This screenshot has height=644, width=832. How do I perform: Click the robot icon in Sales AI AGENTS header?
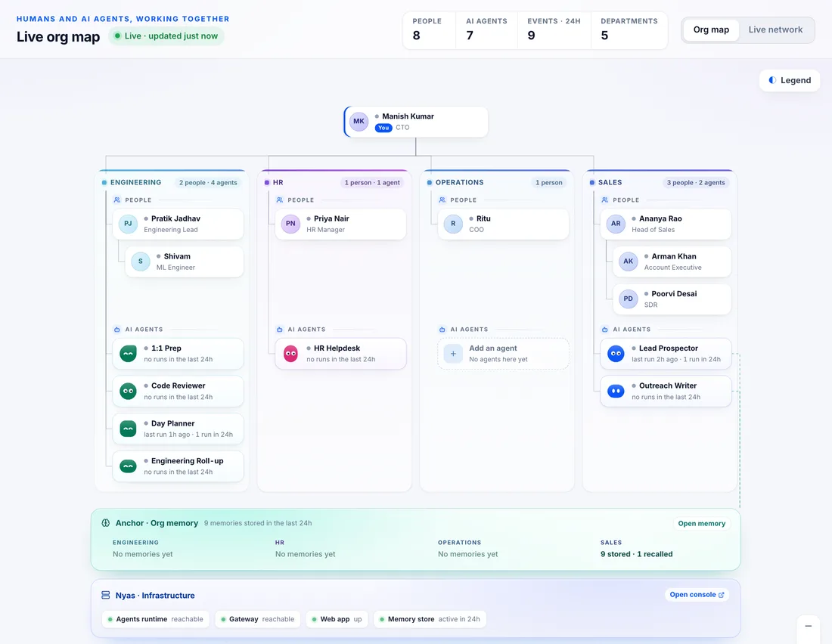point(604,330)
